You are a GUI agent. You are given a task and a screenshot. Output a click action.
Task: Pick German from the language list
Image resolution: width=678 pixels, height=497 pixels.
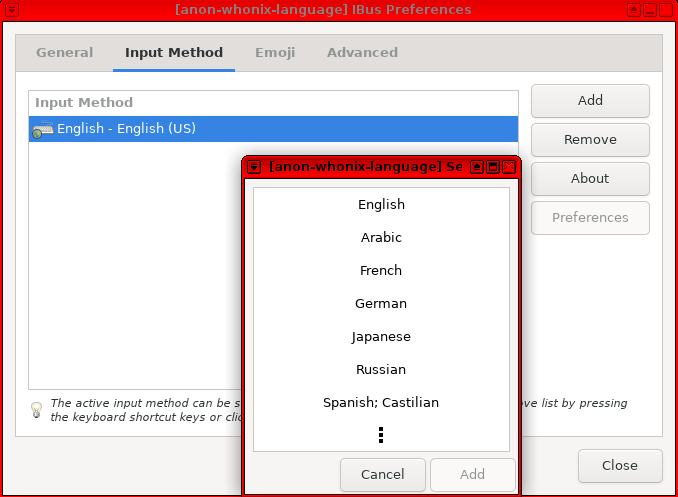point(381,304)
